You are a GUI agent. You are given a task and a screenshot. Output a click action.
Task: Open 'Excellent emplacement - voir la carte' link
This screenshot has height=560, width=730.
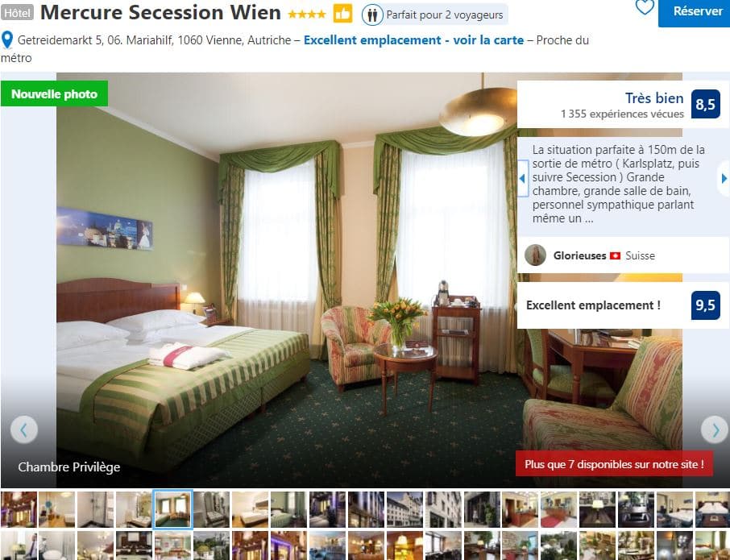(413, 40)
